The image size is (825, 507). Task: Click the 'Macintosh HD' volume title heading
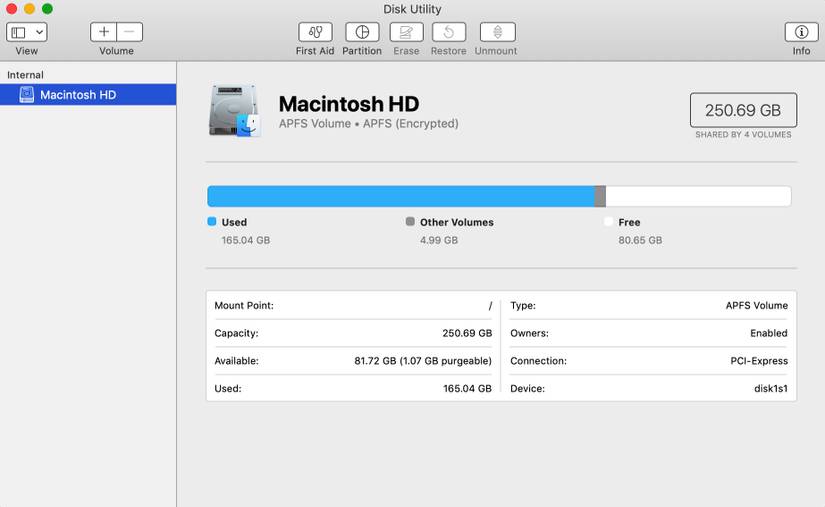click(x=349, y=104)
